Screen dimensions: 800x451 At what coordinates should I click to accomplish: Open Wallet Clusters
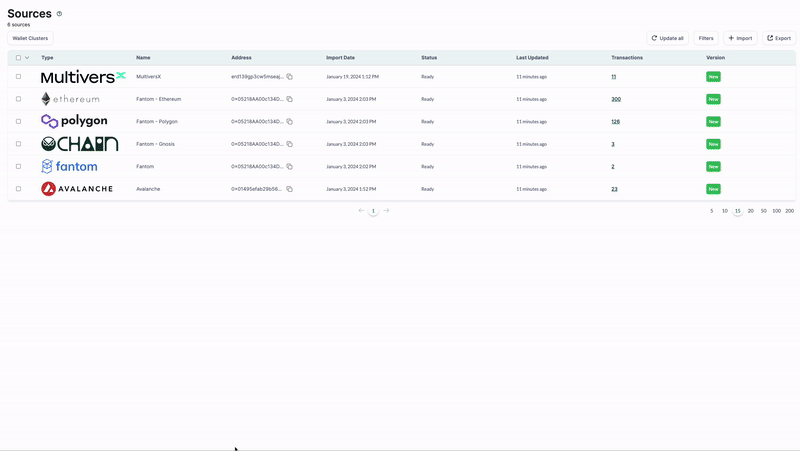(30, 38)
